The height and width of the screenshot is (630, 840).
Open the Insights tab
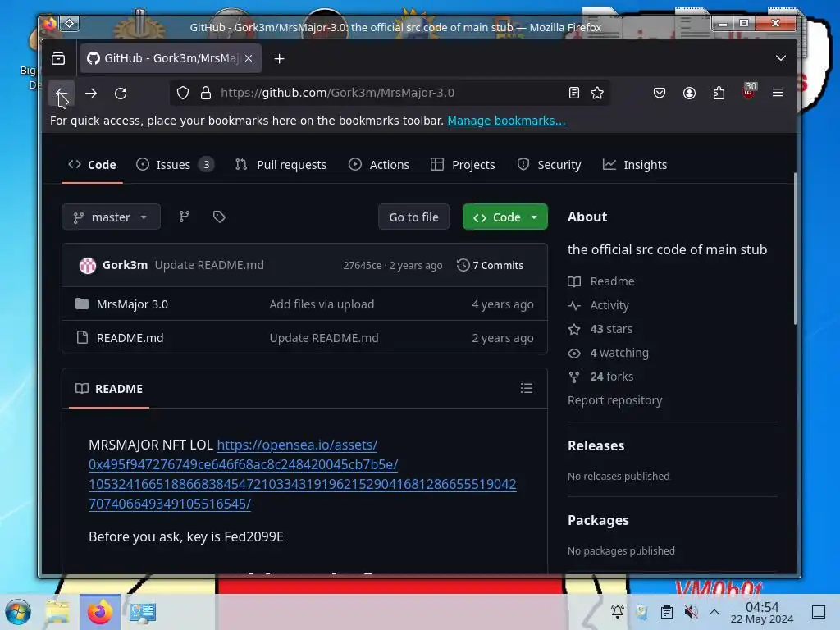(x=635, y=164)
